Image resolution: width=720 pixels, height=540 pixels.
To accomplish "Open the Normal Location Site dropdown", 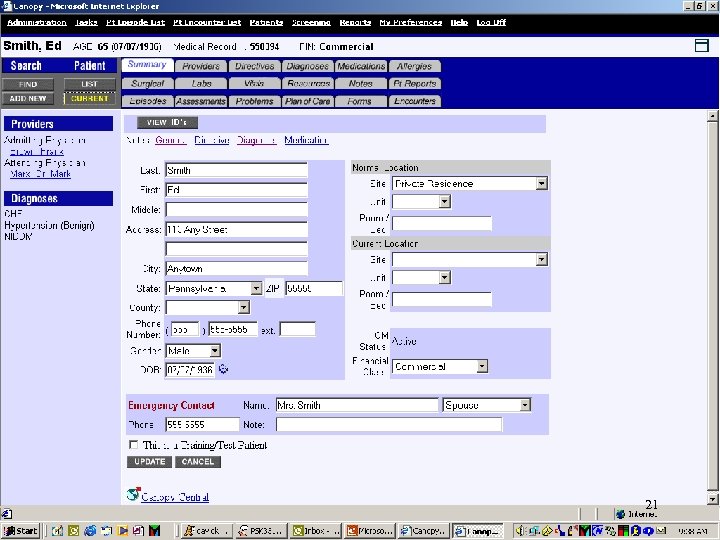I will coord(541,184).
